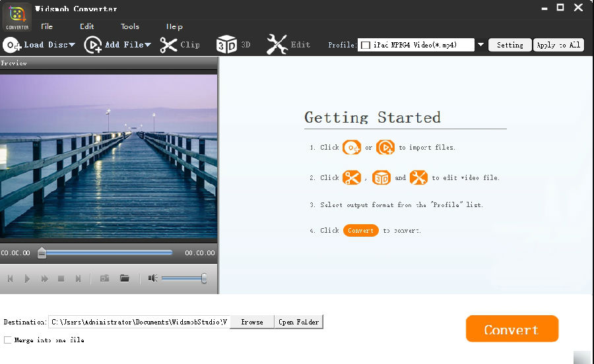Click the orange Convert button
Viewport: 594px width, 364px height.
click(511, 329)
